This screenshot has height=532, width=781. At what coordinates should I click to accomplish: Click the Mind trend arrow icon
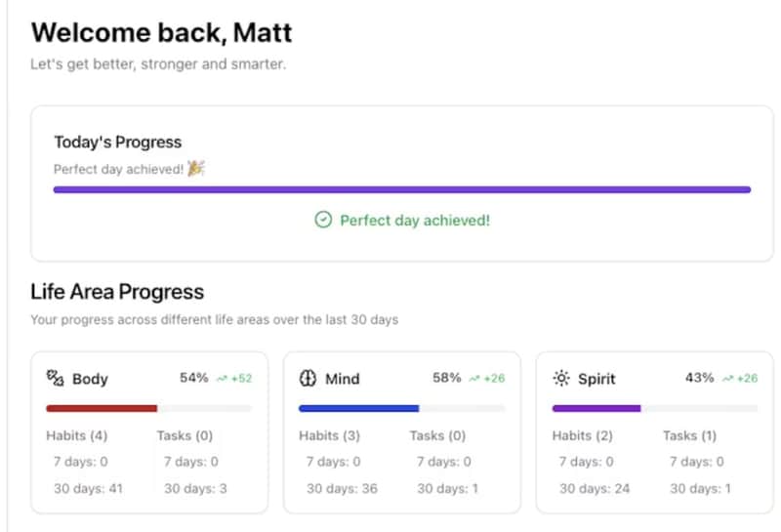pyautogui.click(x=474, y=379)
